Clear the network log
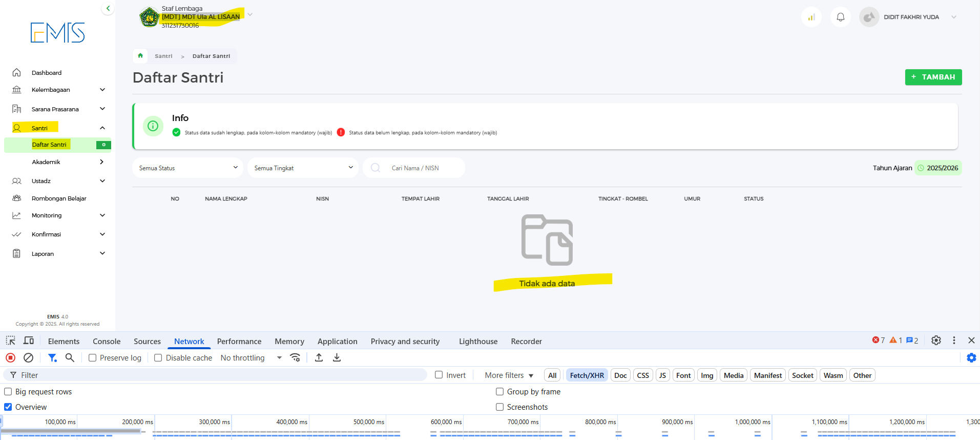Screen dimensions: 980x440 coord(29,357)
